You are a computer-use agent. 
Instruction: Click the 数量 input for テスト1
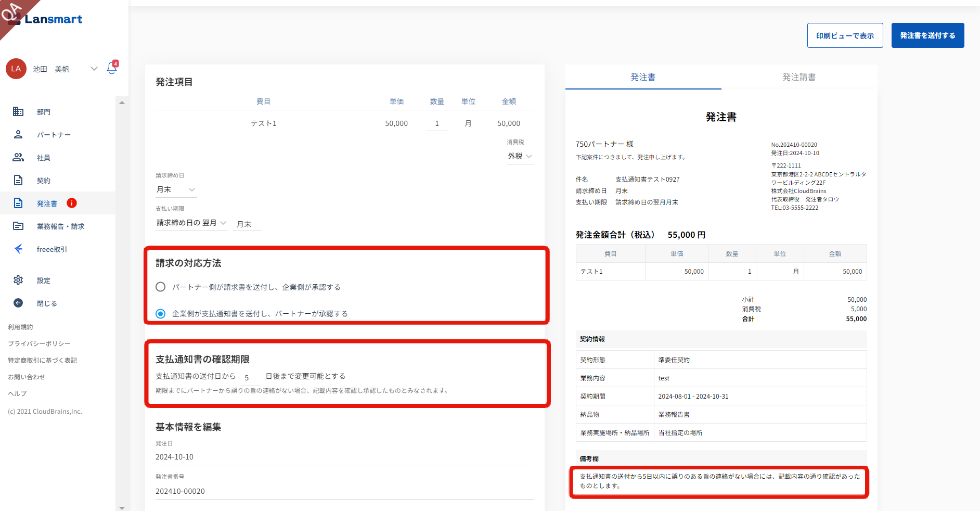point(437,123)
